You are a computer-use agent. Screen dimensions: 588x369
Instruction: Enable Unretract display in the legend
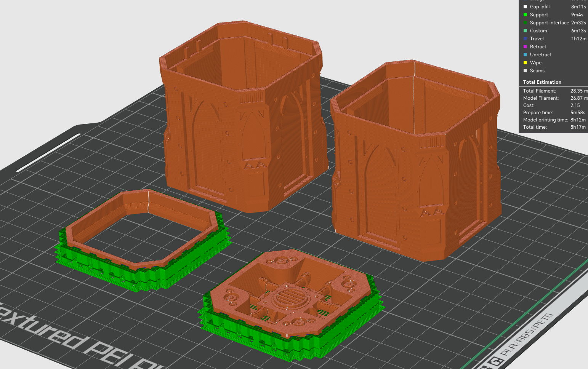(x=540, y=55)
